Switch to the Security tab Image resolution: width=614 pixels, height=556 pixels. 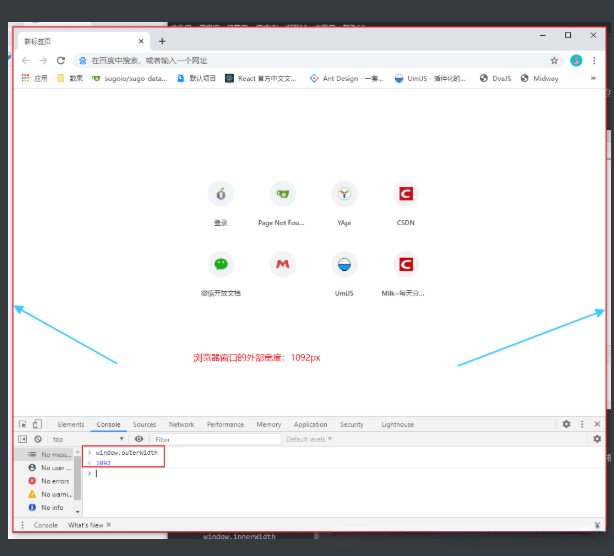352,424
